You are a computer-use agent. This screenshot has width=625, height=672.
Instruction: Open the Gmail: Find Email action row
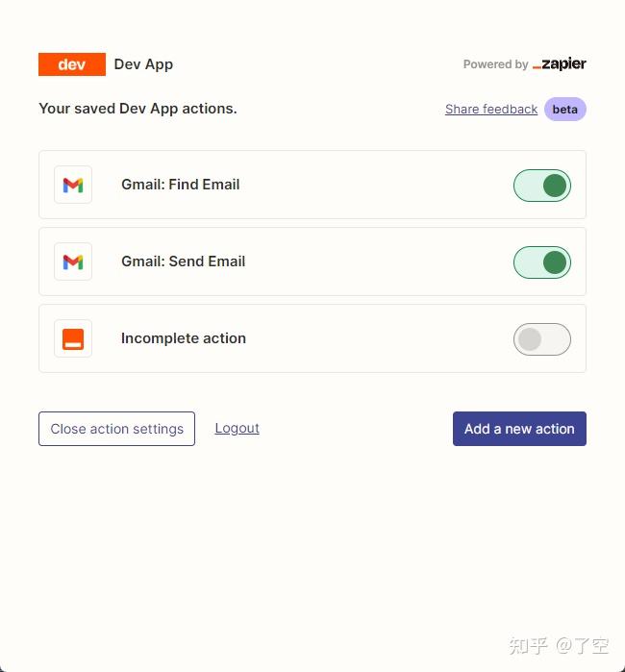coord(312,185)
